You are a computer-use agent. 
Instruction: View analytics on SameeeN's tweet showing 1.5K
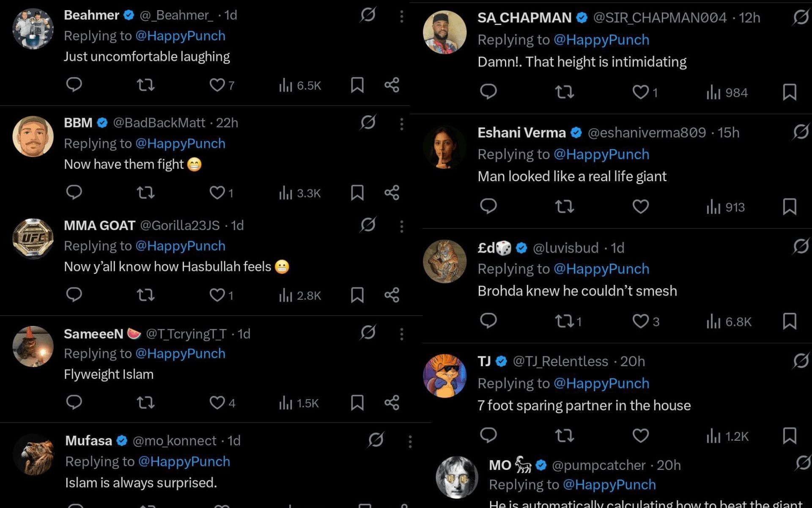pyautogui.click(x=299, y=403)
